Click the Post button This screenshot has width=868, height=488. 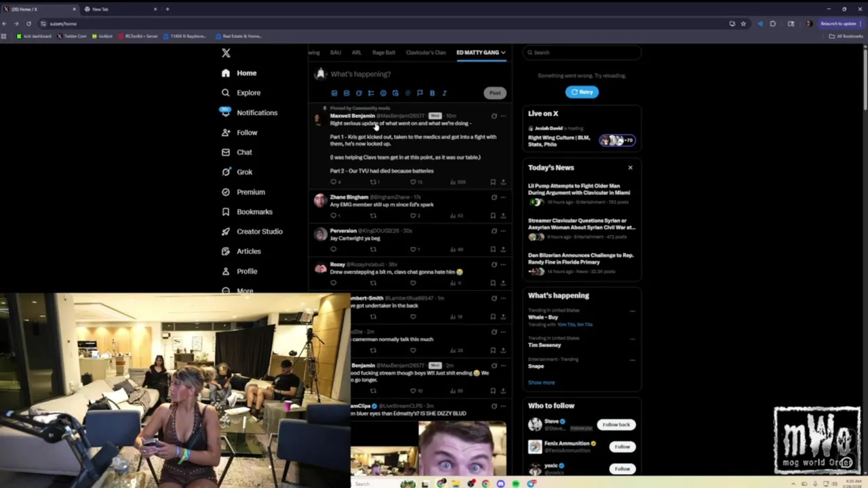point(495,93)
